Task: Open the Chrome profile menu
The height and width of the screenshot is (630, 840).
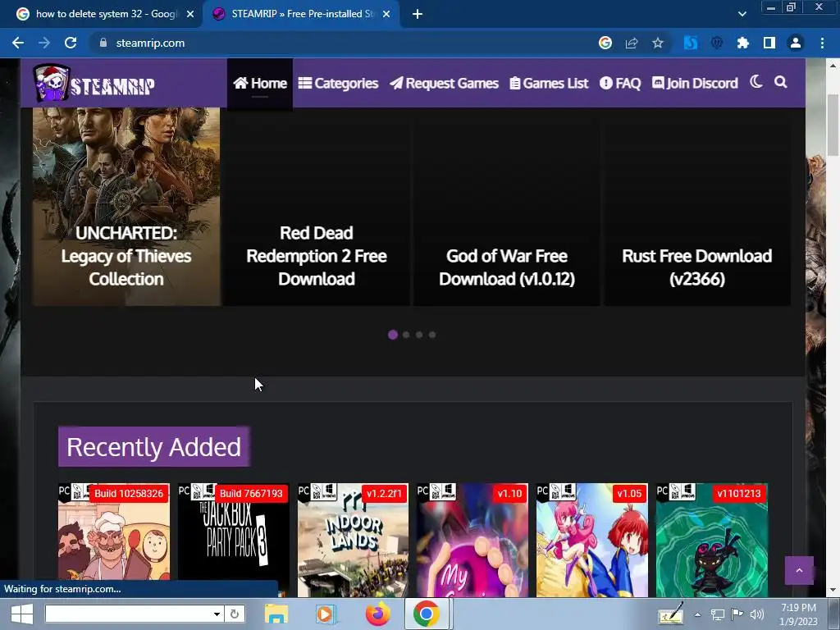Action: (796, 43)
